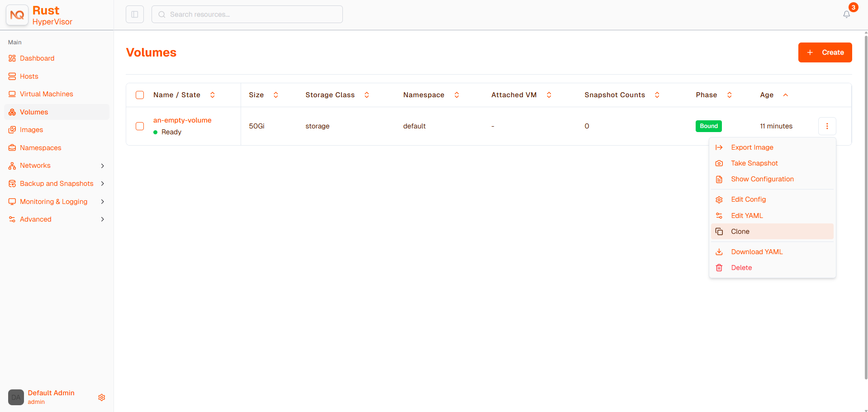Click the Take Snapshot camera icon
Viewport: 868px width, 412px height.
pos(719,163)
